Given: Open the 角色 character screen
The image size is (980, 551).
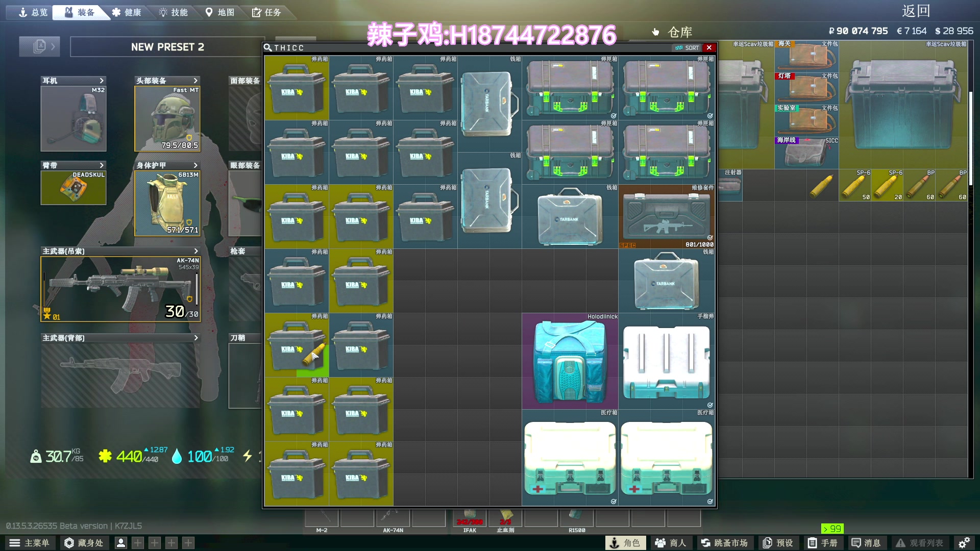Looking at the screenshot, I should click(x=625, y=543).
